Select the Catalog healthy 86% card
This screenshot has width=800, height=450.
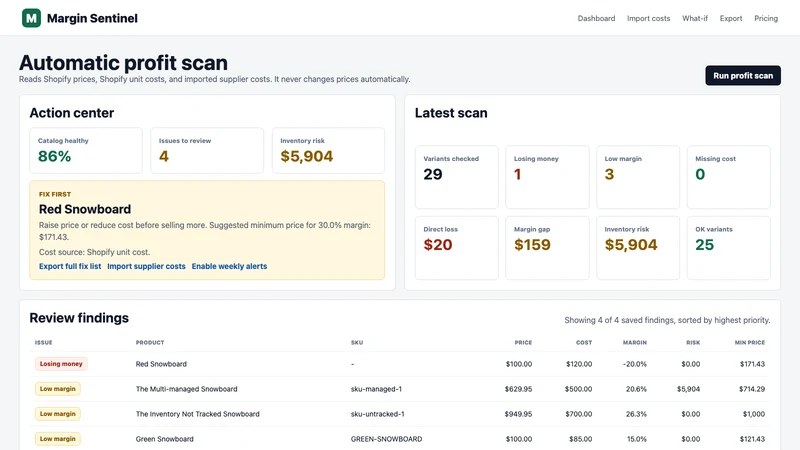86,151
